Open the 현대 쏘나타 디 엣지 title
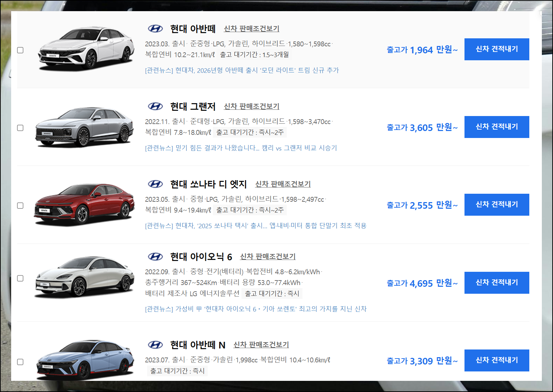 point(208,184)
